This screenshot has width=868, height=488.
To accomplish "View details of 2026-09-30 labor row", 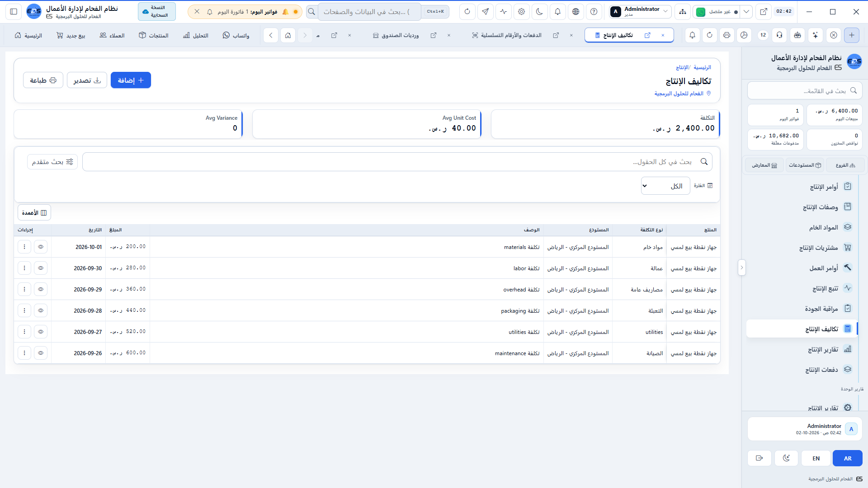I will click(41, 268).
